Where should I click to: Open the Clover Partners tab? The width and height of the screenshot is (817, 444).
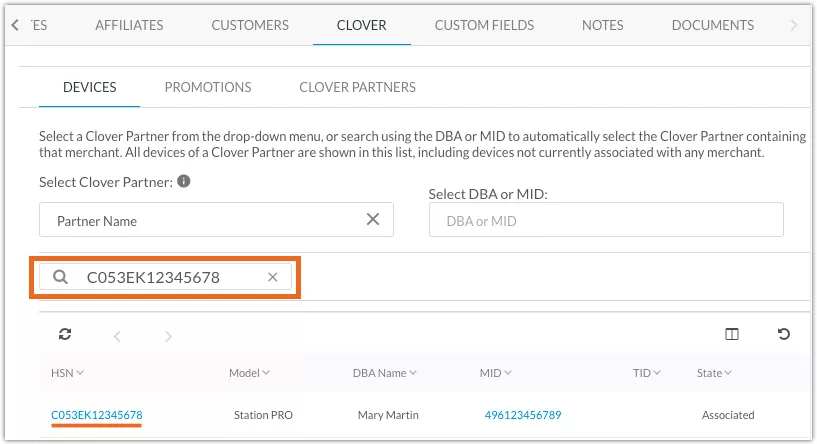pos(357,87)
